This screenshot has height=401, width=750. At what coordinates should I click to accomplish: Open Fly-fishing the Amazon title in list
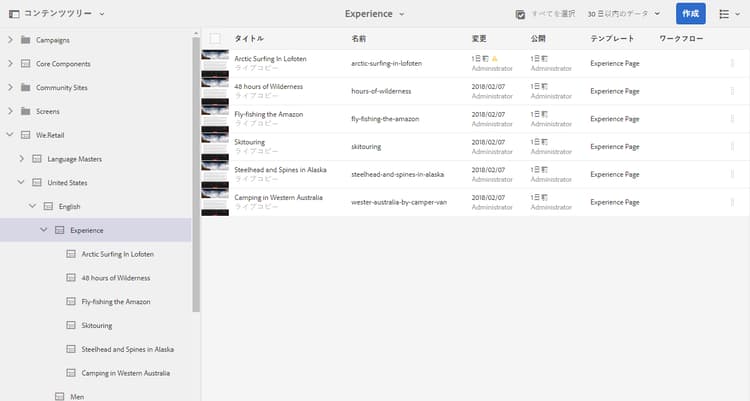click(269, 114)
